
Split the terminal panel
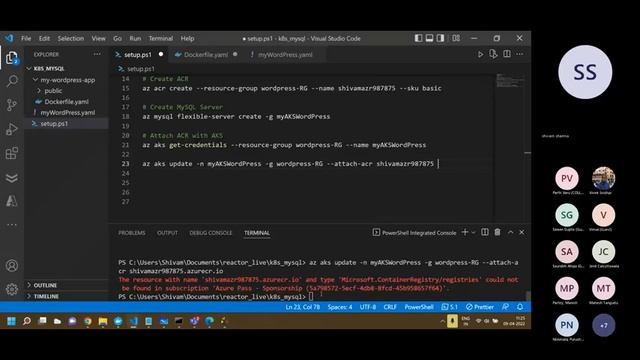coord(484,232)
